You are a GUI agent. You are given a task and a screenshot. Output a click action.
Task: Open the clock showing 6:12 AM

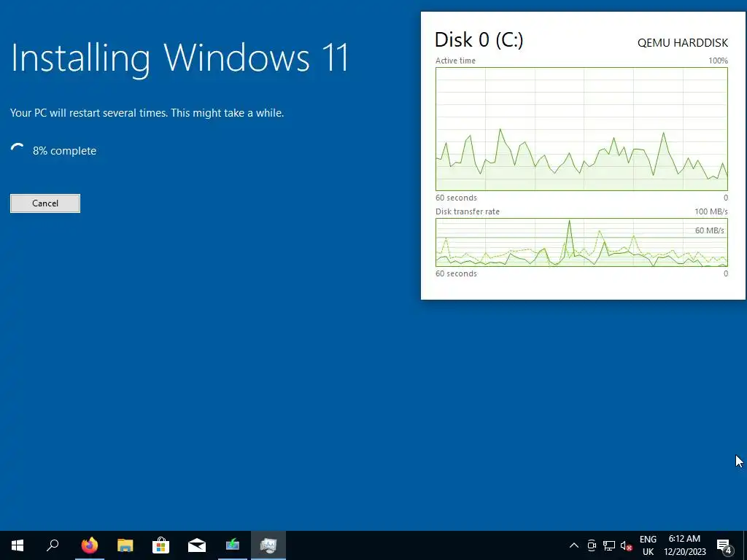[684, 545]
